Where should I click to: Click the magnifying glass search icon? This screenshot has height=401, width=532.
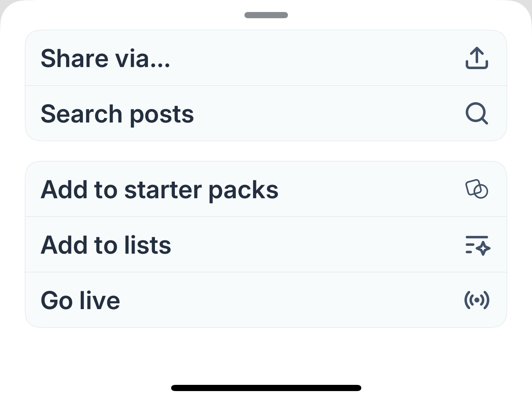(477, 113)
